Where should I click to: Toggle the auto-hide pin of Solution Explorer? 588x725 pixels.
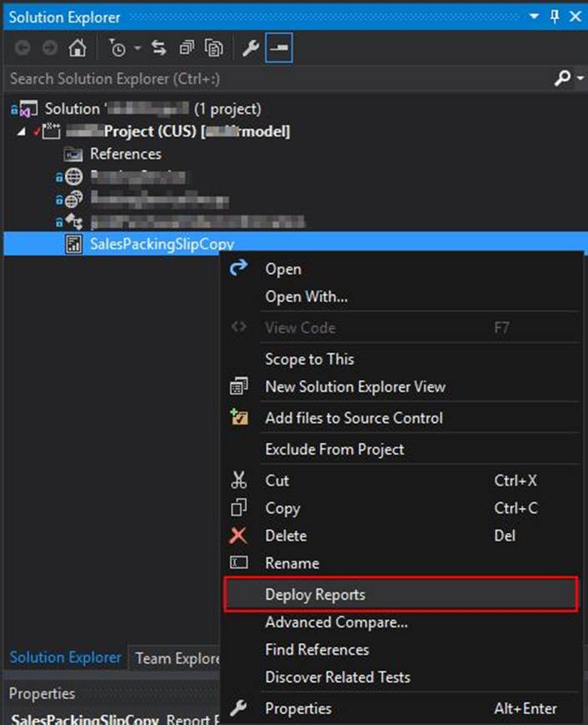(x=555, y=17)
